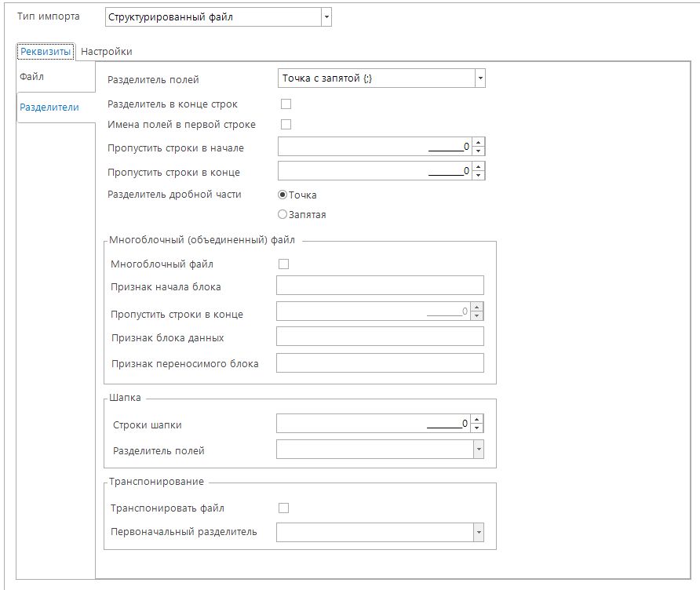
Task: Click the Признак начала блока field
Action: [x=380, y=286]
